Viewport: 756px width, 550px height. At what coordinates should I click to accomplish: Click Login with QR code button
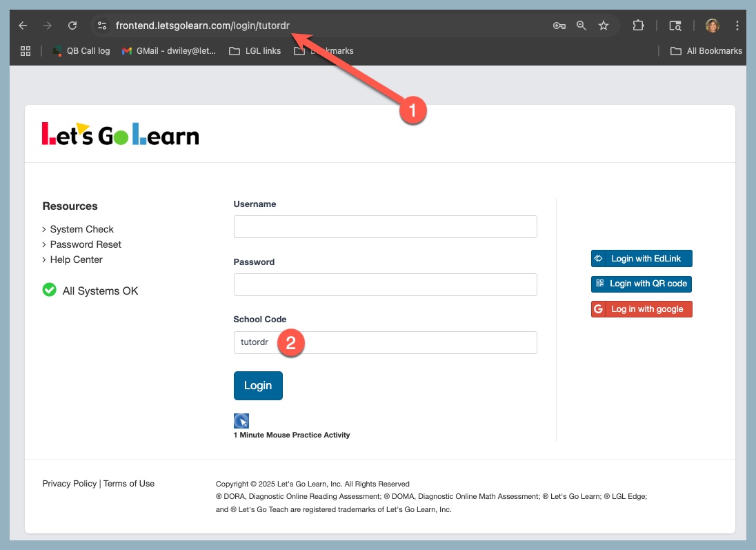641,284
